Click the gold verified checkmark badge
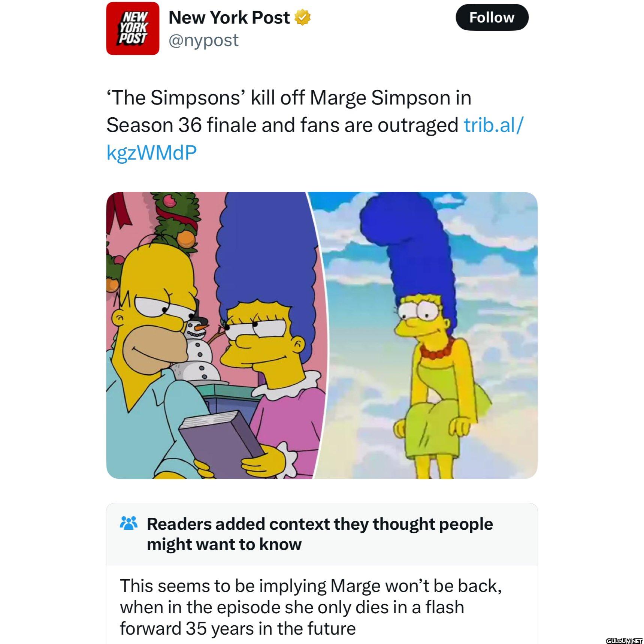The image size is (644, 644). click(303, 18)
